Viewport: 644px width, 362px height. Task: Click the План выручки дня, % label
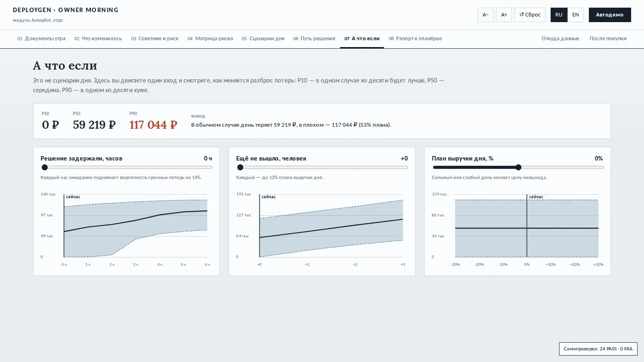(x=462, y=158)
